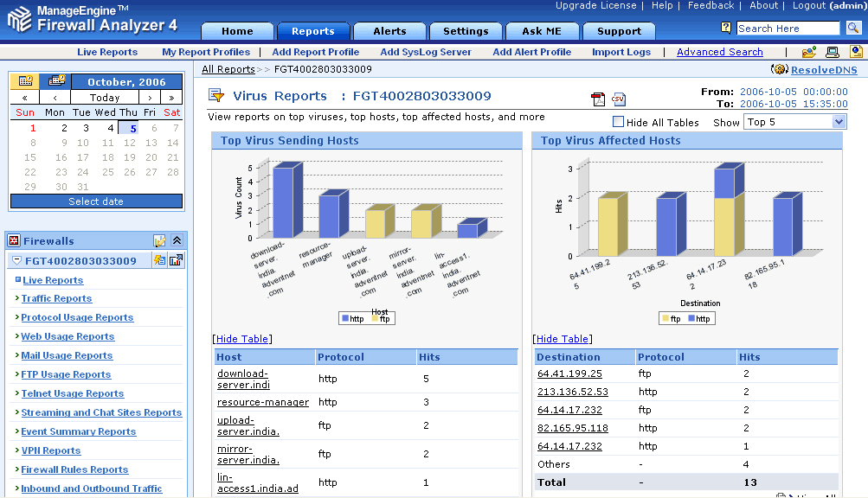Click the Logout link
Viewport: 868px width, 498px height.
(809, 5)
